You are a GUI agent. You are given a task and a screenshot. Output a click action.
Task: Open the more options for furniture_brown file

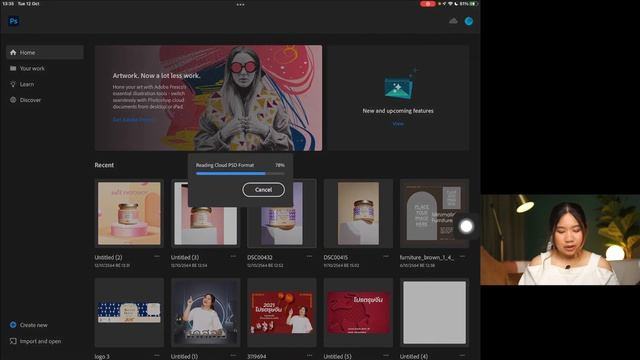(462, 256)
